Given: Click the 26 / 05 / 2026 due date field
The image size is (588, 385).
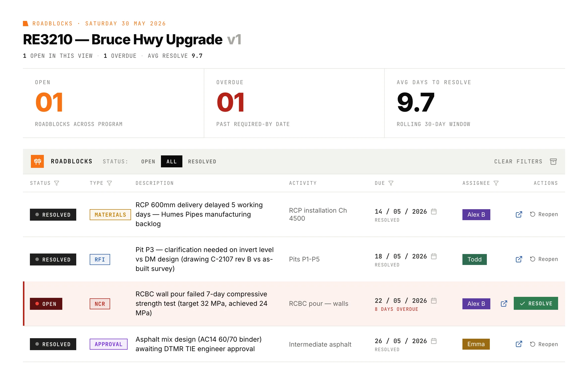Looking at the screenshot, I should [x=401, y=341].
